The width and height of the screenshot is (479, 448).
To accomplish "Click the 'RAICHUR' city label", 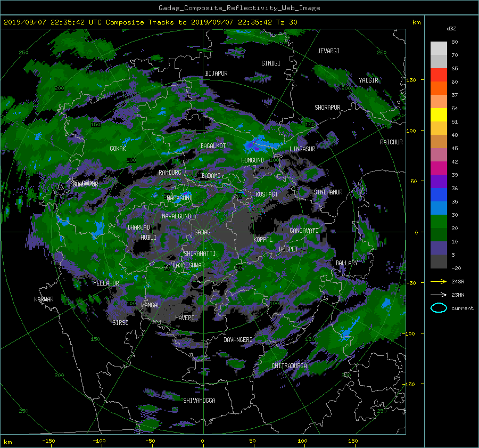I will point(391,142).
